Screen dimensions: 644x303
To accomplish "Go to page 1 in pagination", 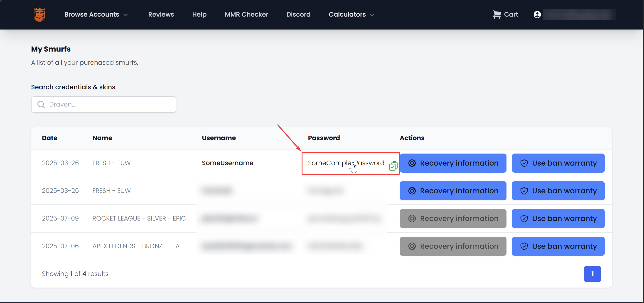I will [x=592, y=274].
